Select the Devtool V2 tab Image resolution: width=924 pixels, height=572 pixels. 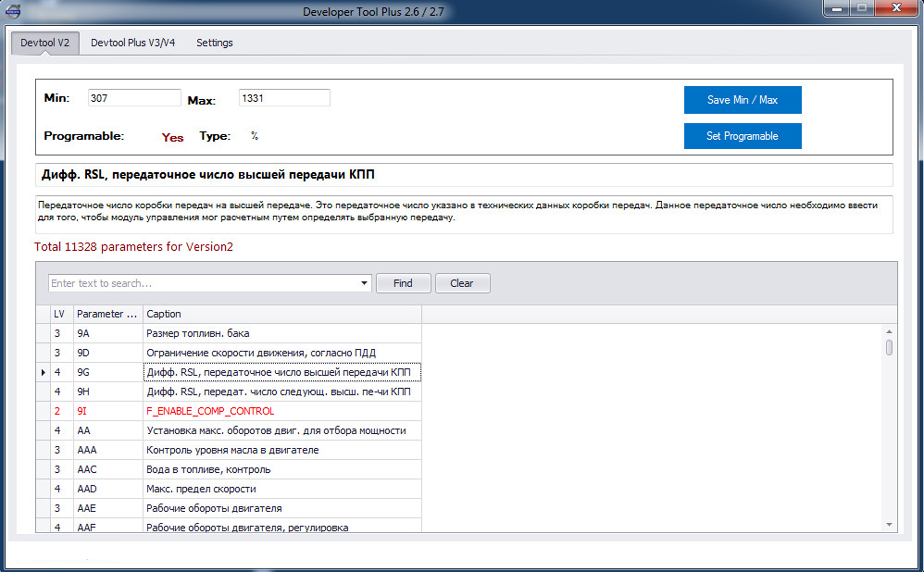(45, 43)
